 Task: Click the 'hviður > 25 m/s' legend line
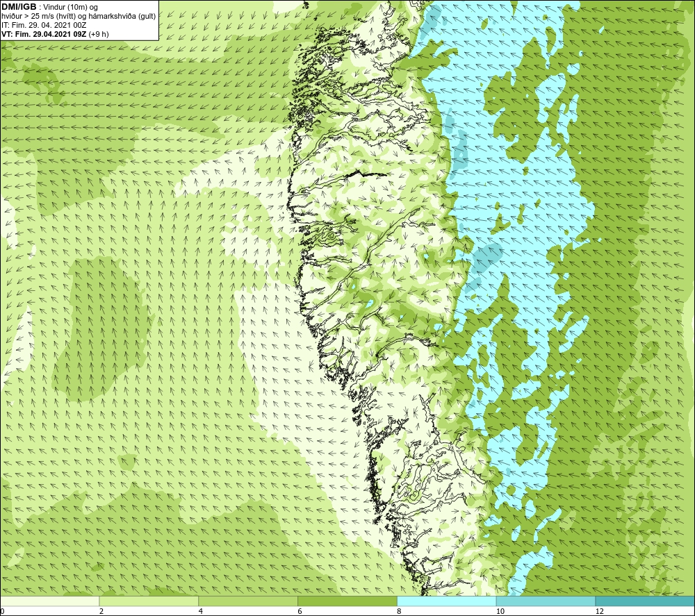(79, 17)
